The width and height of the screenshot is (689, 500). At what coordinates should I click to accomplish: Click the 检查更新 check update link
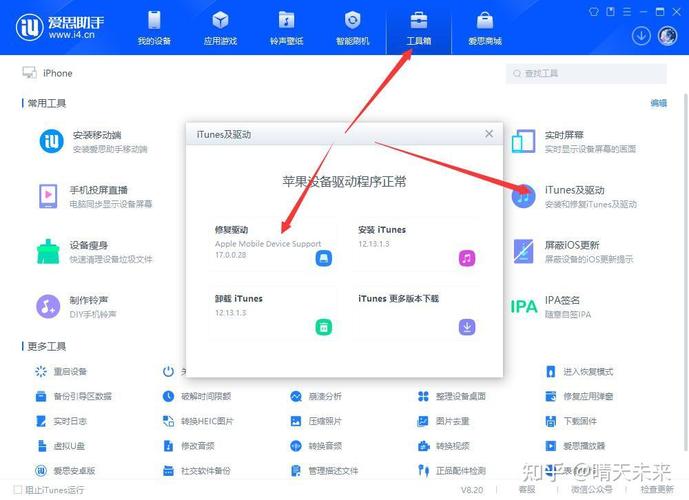point(657,489)
